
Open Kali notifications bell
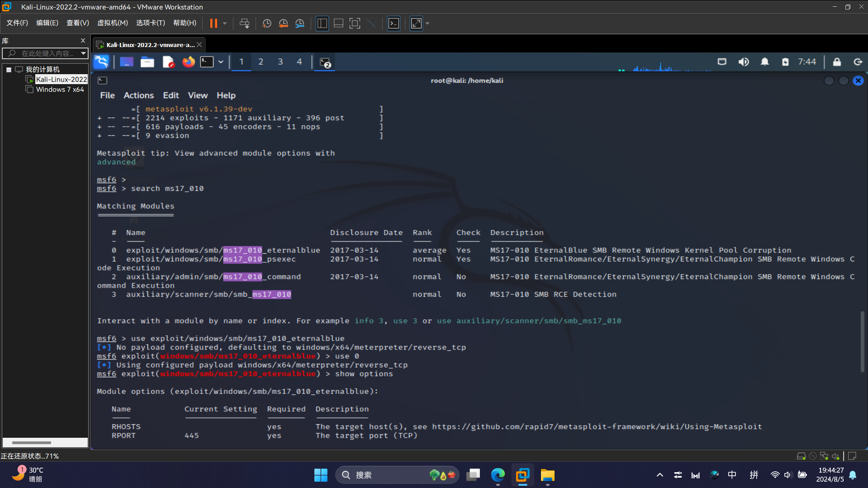(x=765, y=62)
